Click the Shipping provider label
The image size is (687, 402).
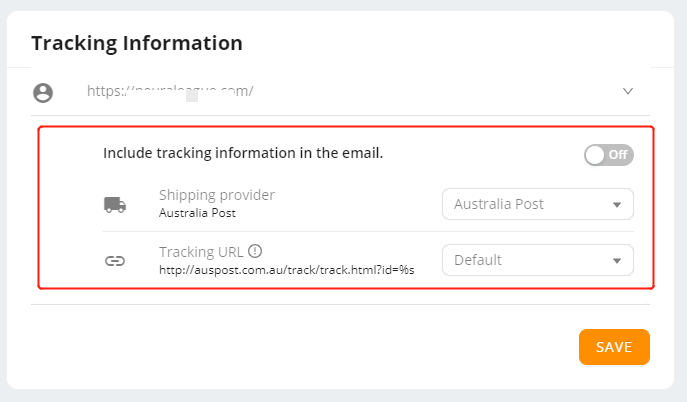[x=217, y=195]
